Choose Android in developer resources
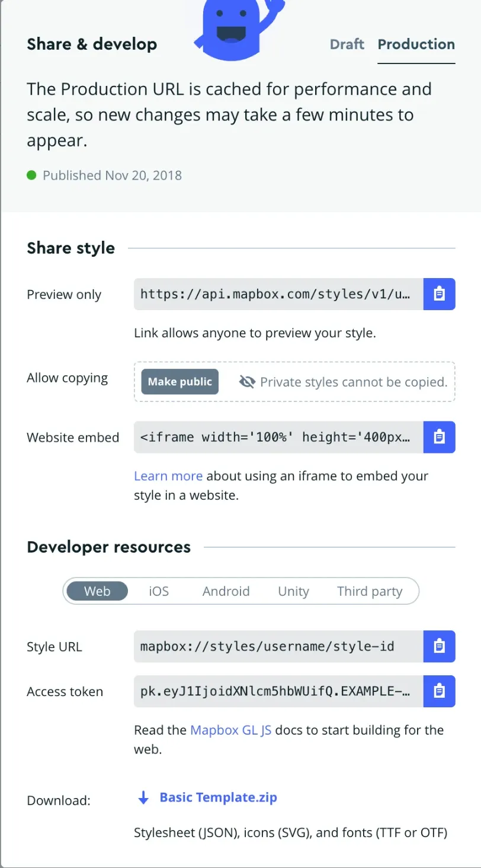The image size is (481, 868). pos(226,591)
